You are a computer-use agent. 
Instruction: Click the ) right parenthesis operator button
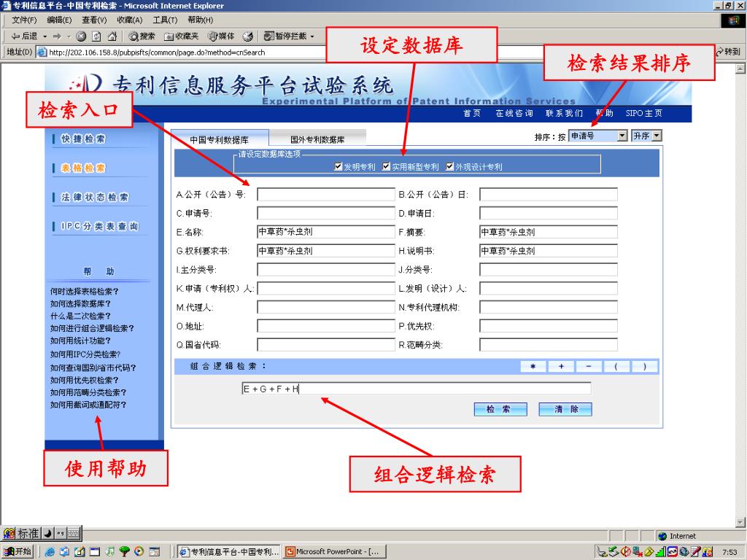[x=645, y=366]
